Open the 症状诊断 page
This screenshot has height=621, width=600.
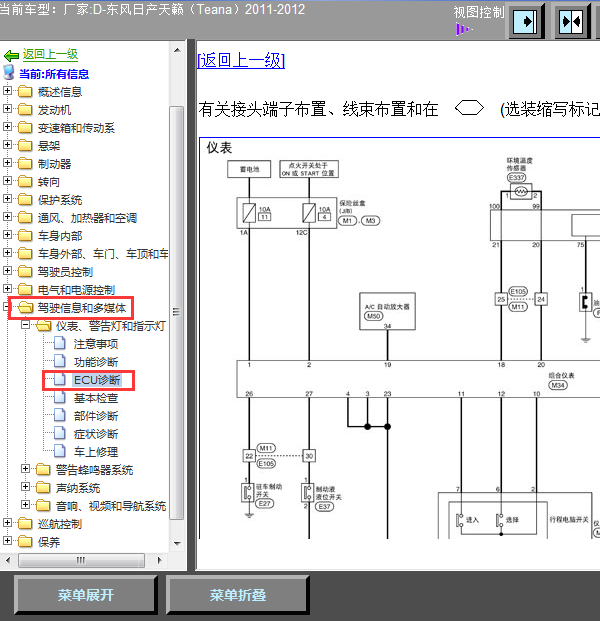(x=96, y=434)
